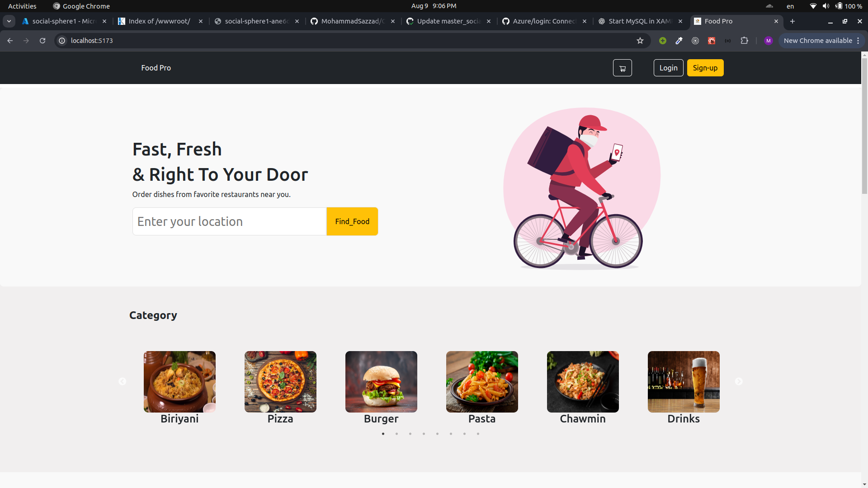Open a new tab with plus button

793,21
